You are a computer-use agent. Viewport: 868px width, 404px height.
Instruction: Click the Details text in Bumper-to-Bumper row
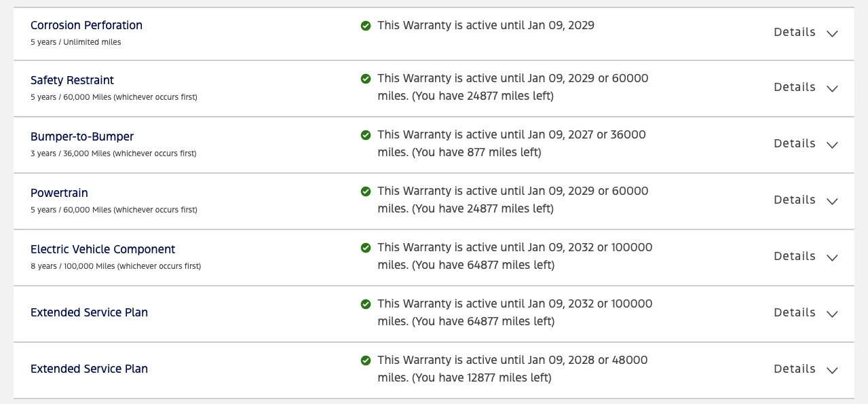[794, 143]
